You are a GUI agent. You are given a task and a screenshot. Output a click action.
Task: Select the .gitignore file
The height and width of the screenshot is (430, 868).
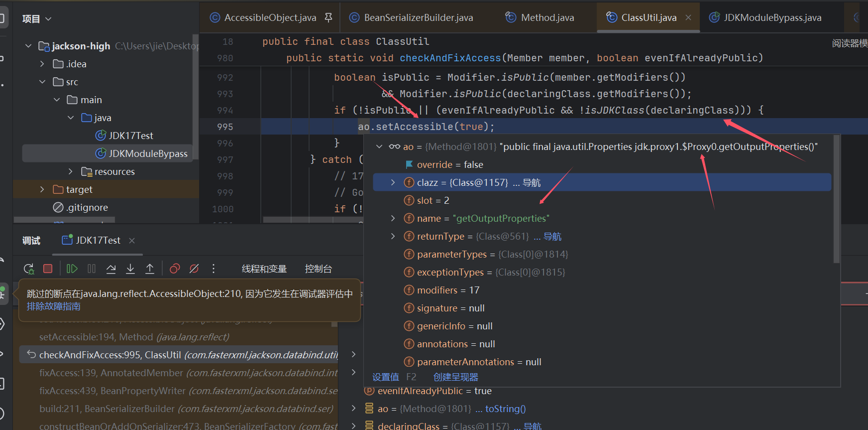coord(81,207)
